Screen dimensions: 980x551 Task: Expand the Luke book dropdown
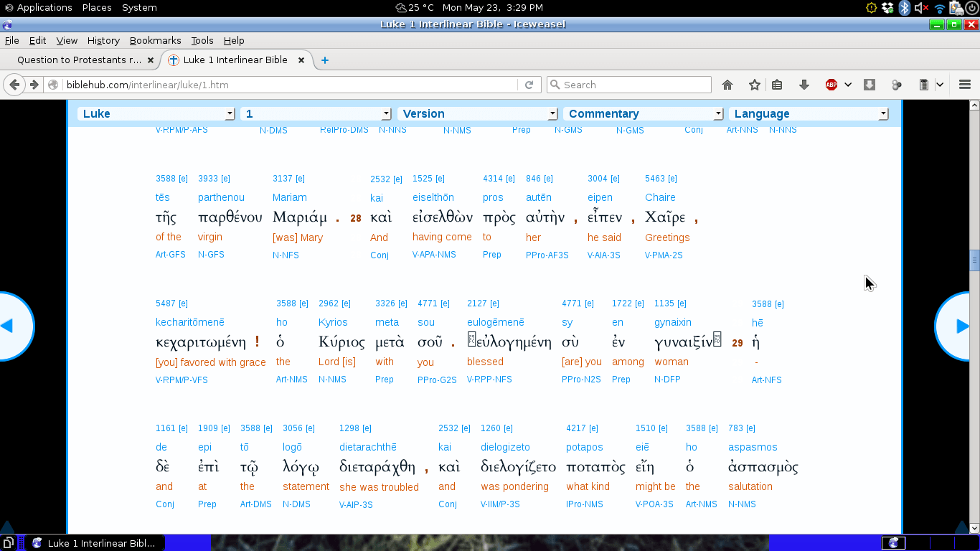[x=156, y=113]
